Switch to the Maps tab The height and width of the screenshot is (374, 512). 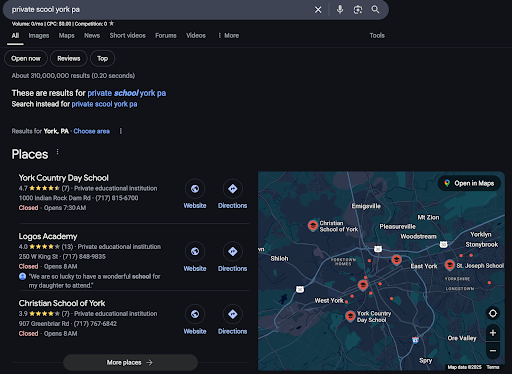tap(67, 35)
